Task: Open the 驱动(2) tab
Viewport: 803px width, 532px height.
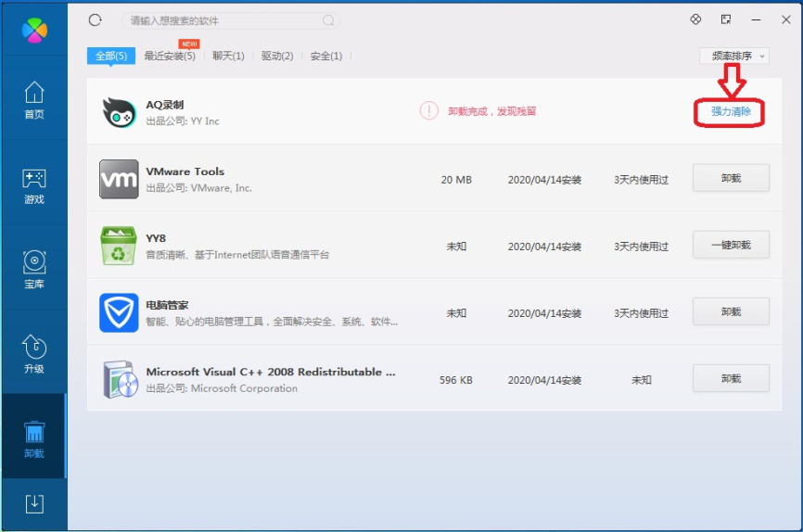Action: pos(277,57)
